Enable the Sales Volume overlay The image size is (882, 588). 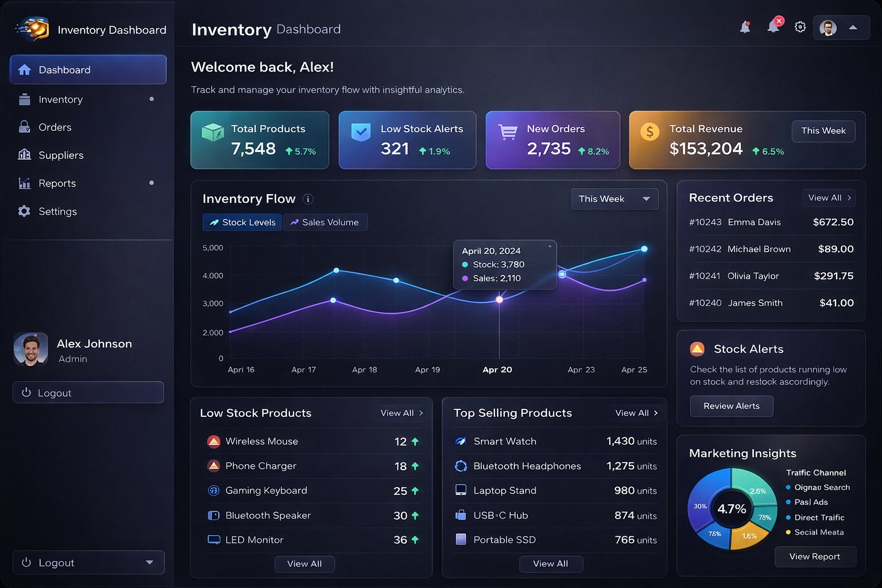(x=326, y=222)
